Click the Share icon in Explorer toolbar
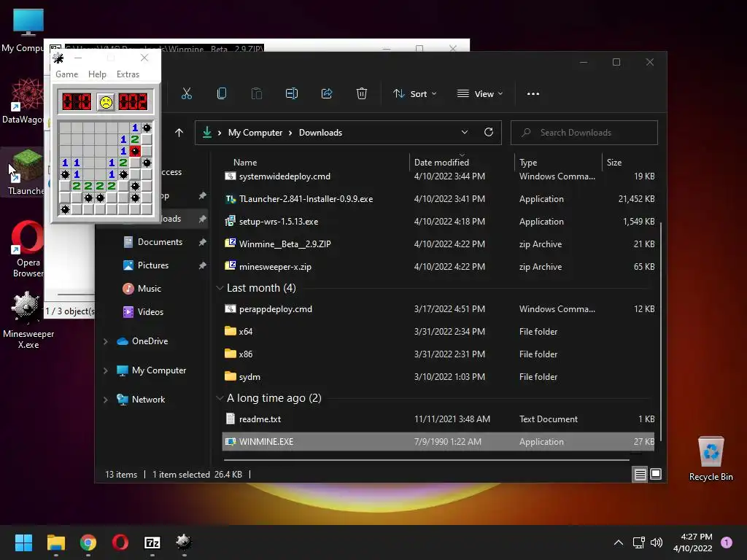The image size is (747, 560). (327, 94)
